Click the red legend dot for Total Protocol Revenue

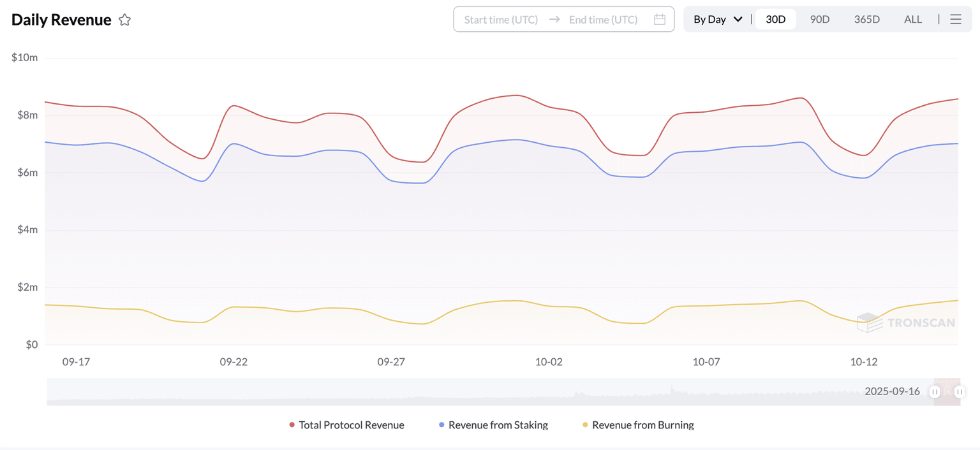coord(292,425)
